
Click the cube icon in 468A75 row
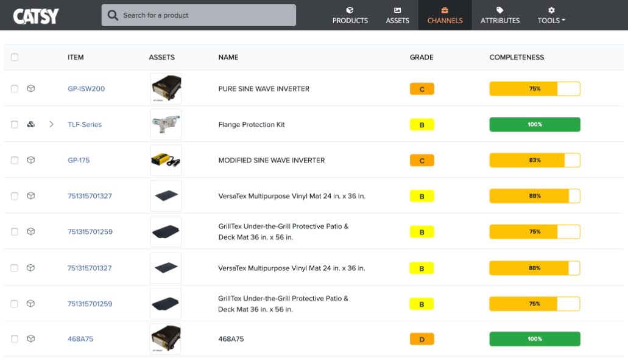click(x=31, y=338)
